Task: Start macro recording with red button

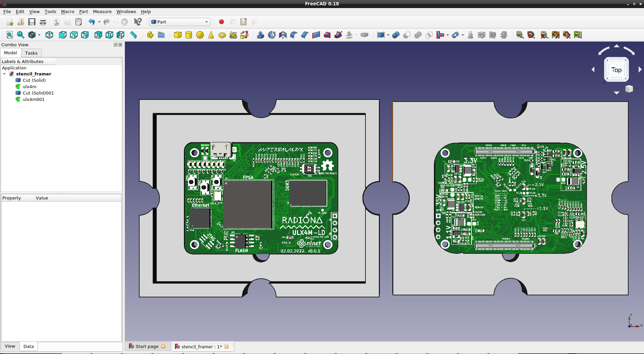Action: pyautogui.click(x=221, y=22)
